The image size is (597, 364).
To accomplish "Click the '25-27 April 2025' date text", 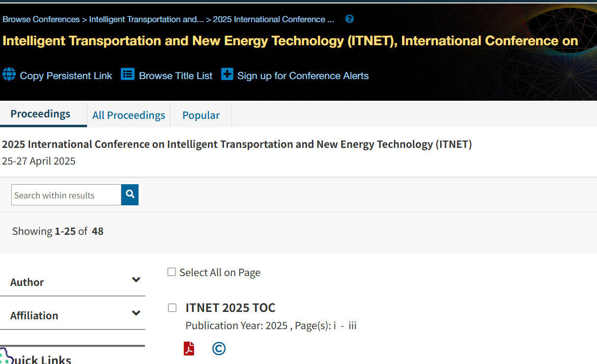I will pyautogui.click(x=39, y=161).
